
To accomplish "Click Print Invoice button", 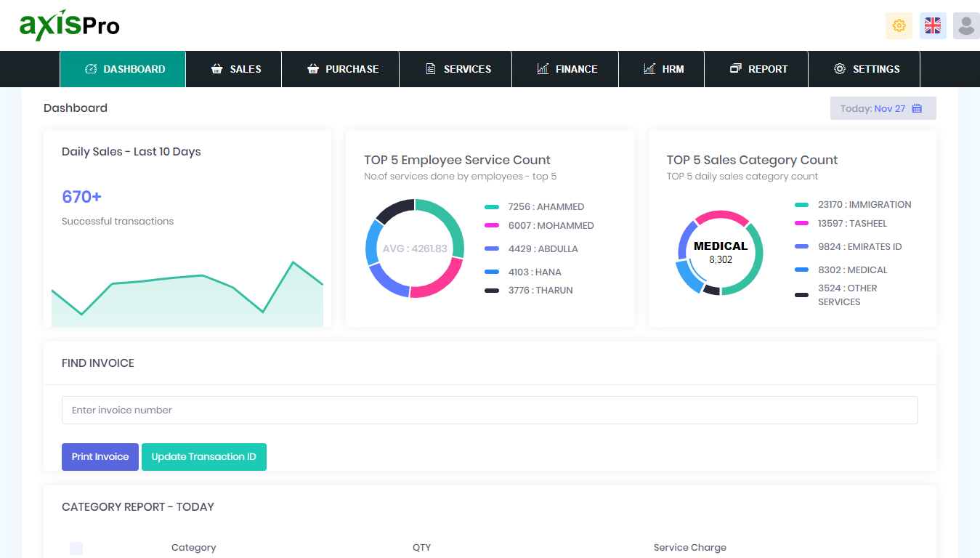I will click(100, 457).
